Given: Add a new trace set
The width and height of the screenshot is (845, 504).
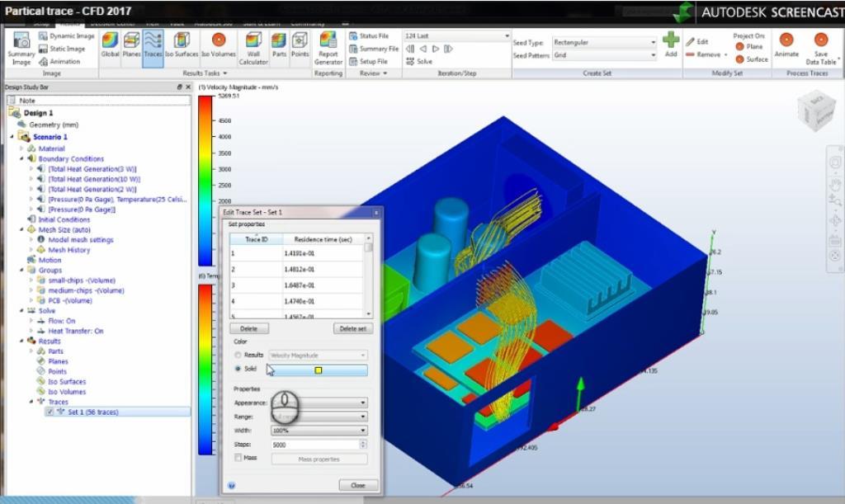Looking at the screenshot, I should coord(671,45).
